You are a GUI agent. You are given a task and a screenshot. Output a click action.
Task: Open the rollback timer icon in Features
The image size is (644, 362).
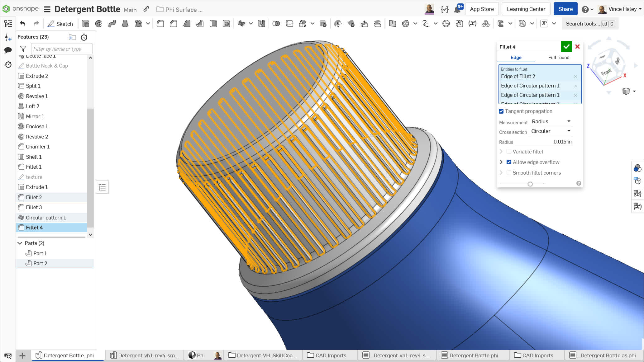point(84,37)
